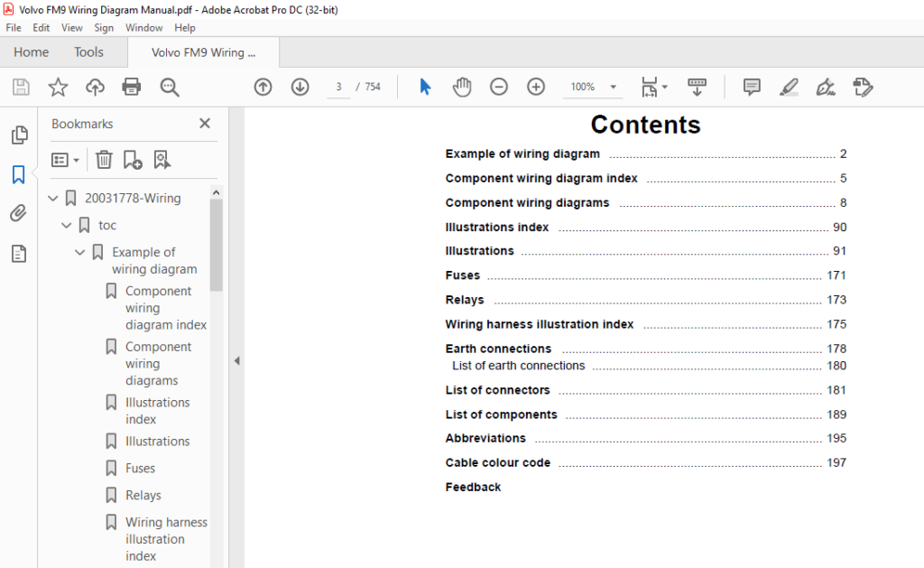Open bookmarks options menu dropdown
924x568 pixels.
[65, 160]
